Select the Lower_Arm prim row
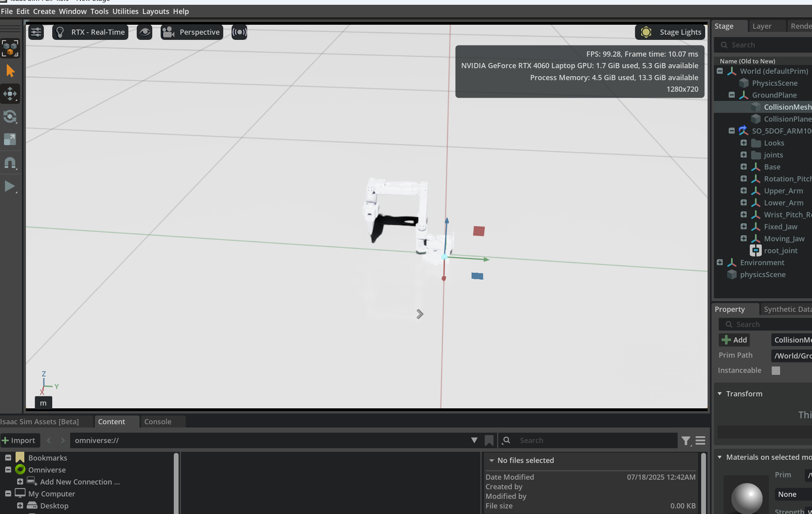The height and width of the screenshot is (514, 812). tap(763, 203)
